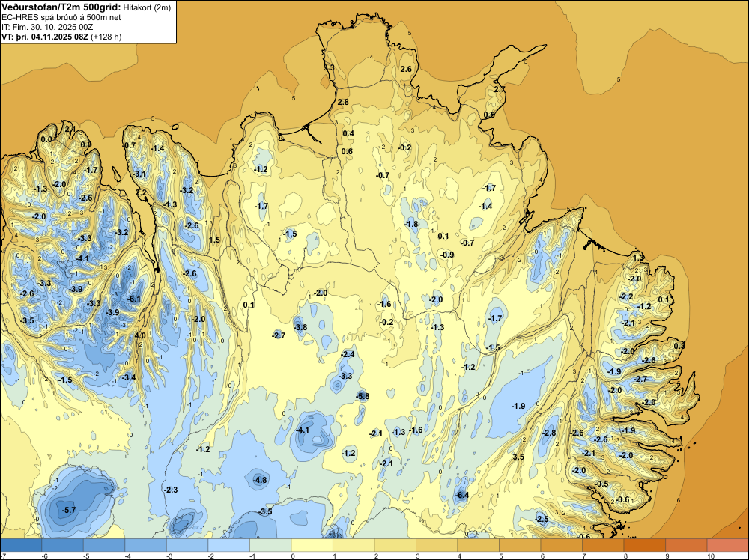Viewport: 749px width, 560px height.
Task: Click the -2.8 temperature value
Action: [549, 433]
